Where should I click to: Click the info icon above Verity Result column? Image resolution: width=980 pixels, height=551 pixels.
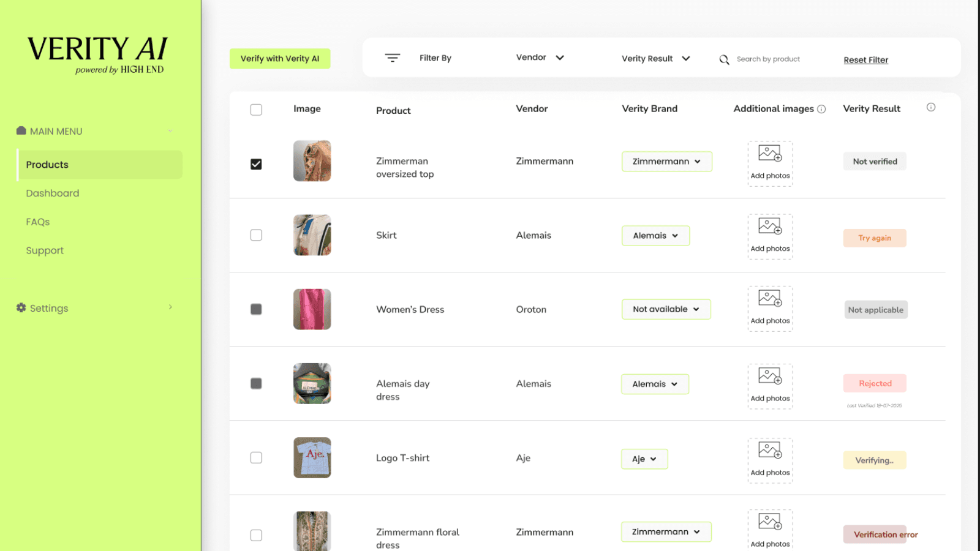(931, 107)
